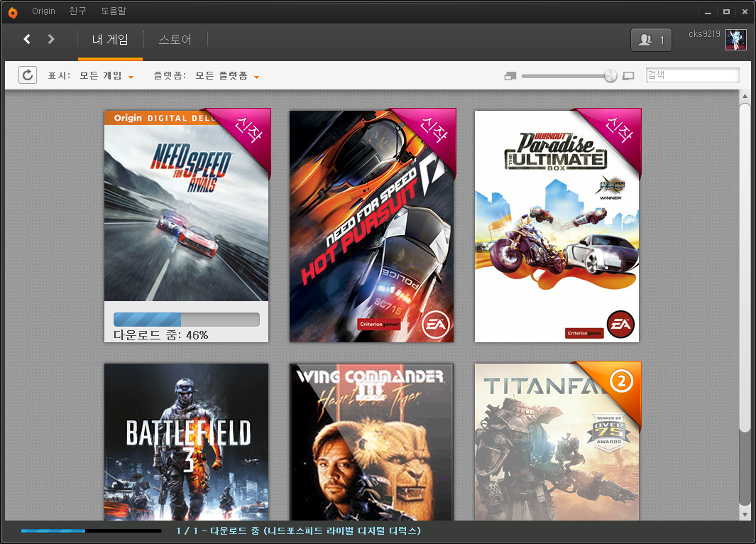Expand the 모든 게임 filter dropdown
This screenshot has width=756, height=544.
106,76
